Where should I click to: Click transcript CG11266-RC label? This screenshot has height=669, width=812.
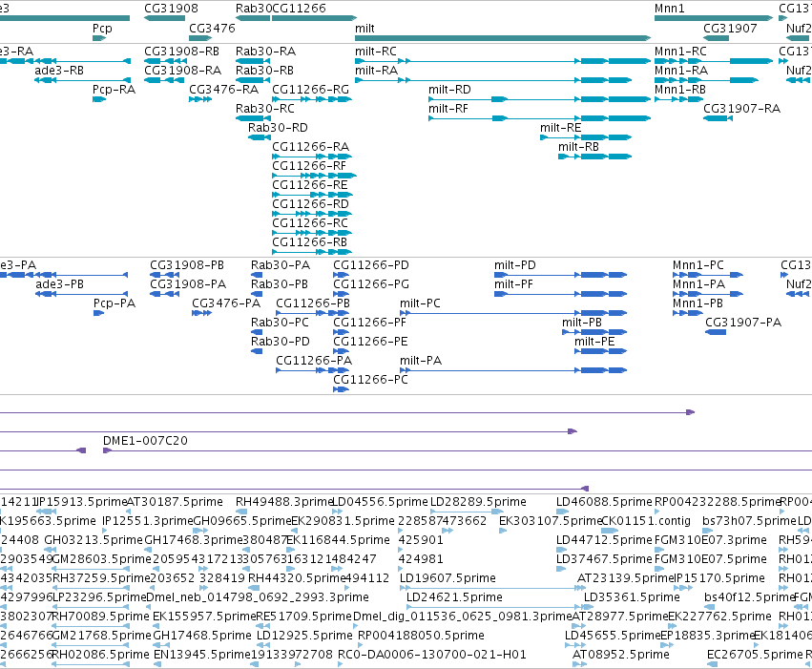pos(310,223)
